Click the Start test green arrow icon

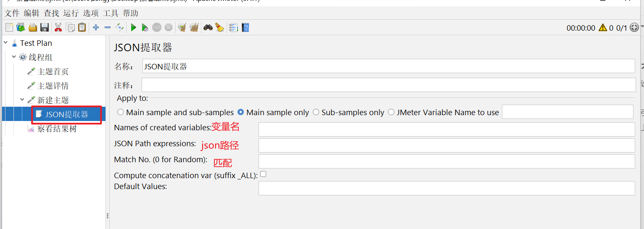click(133, 28)
